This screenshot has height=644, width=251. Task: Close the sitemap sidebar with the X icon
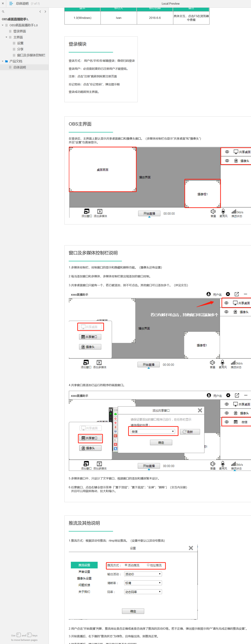3,4
